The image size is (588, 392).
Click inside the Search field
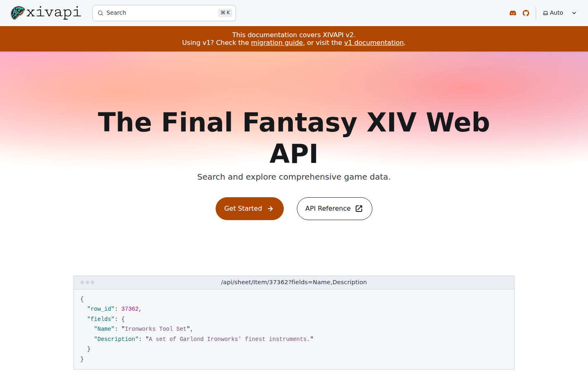pyautogui.click(x=163, y=13)
